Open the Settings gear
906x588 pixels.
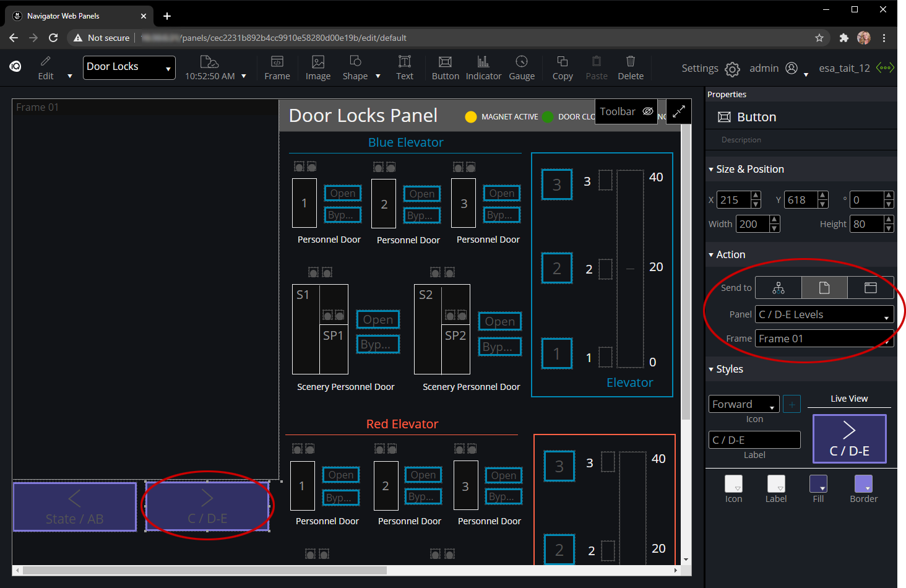click(x=732, y=69)
